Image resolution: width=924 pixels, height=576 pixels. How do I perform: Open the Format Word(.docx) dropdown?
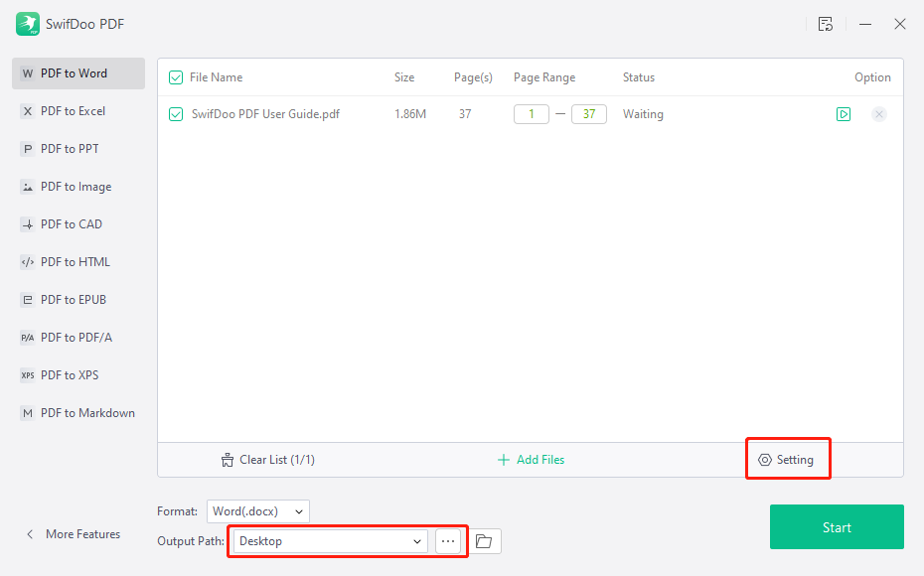258,511
